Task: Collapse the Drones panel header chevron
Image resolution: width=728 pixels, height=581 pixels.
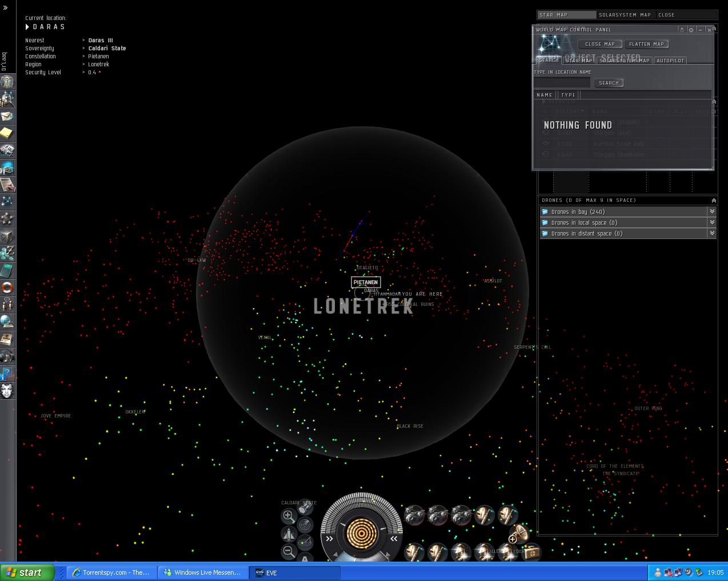Action: (714, 200)
